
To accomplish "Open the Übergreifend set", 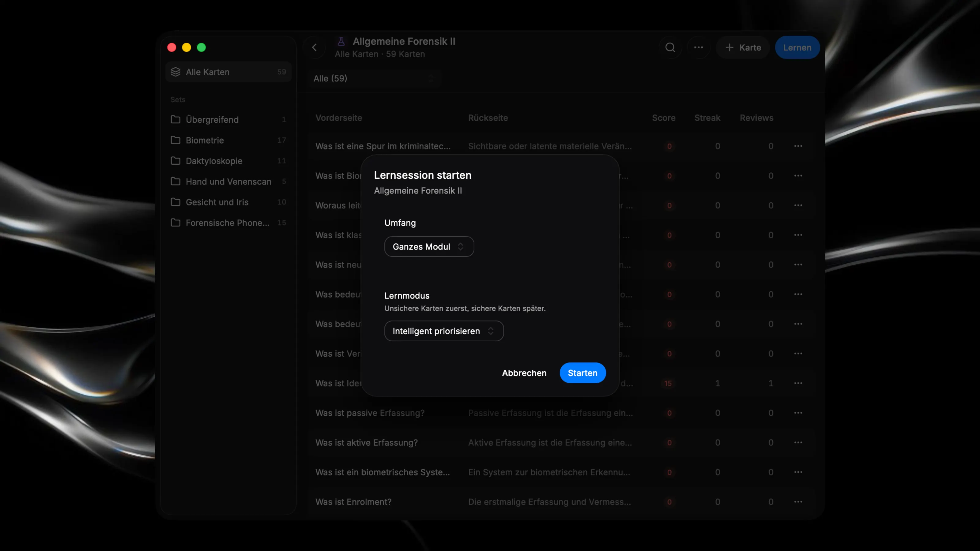I will (x=228, y=119).
